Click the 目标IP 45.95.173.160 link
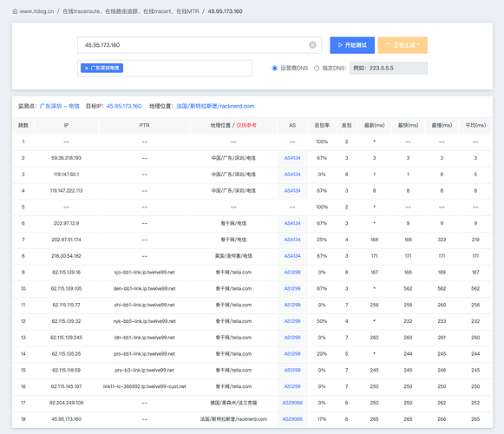Image resolution: width=504 pixels, height=434 pixels. (124, 106)
